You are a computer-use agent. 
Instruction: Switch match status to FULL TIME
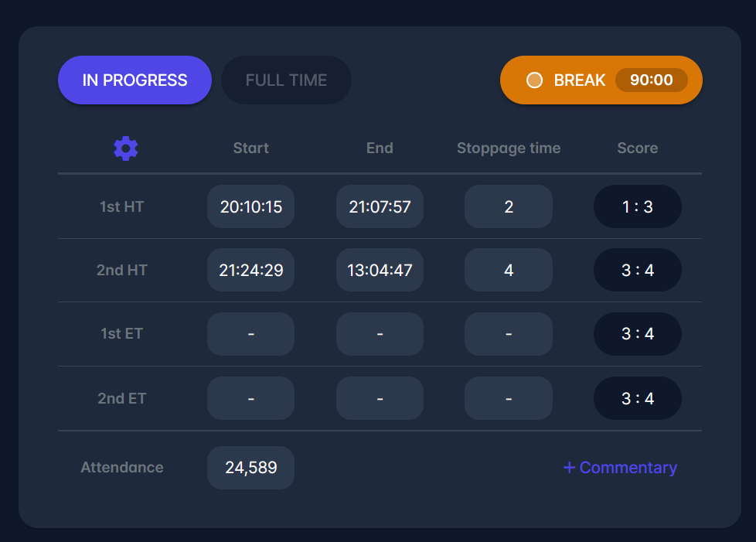point(286,80)
